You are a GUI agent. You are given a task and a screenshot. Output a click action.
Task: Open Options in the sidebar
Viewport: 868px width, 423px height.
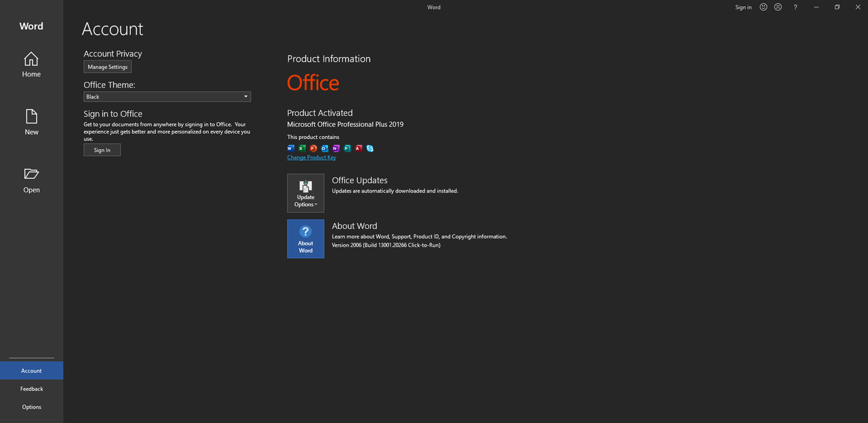(31, 407)
